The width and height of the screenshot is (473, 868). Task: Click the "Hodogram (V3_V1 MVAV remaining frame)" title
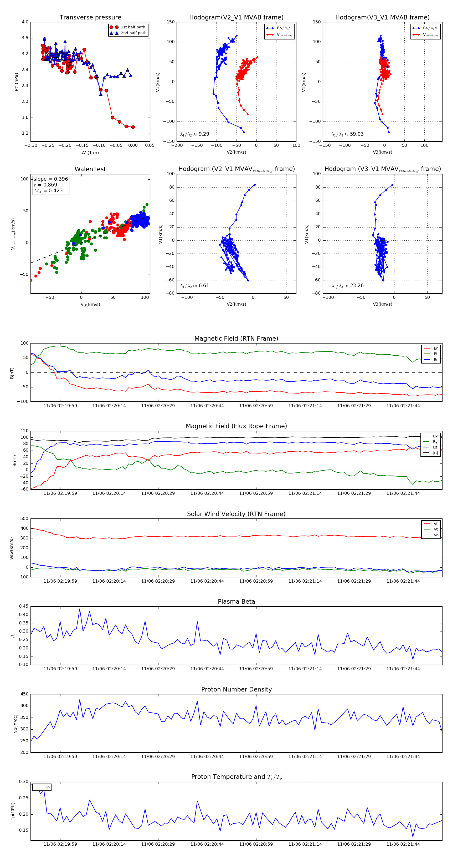click(382, 169)
